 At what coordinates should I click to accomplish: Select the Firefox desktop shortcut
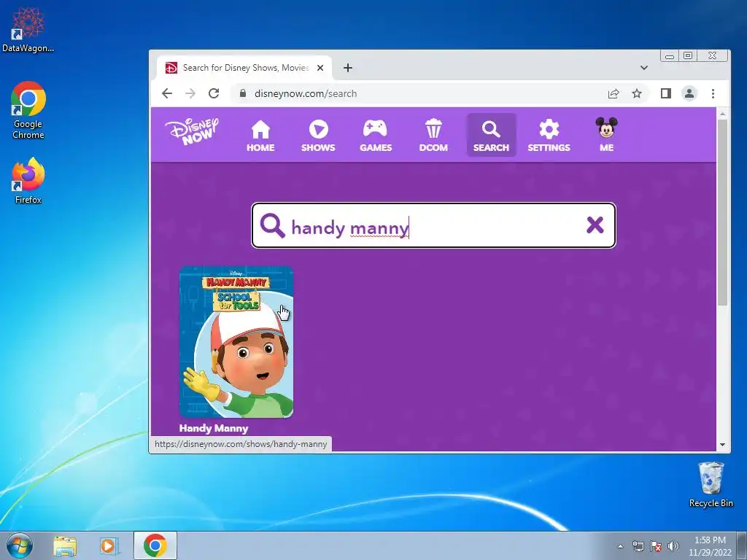[28, 181]
